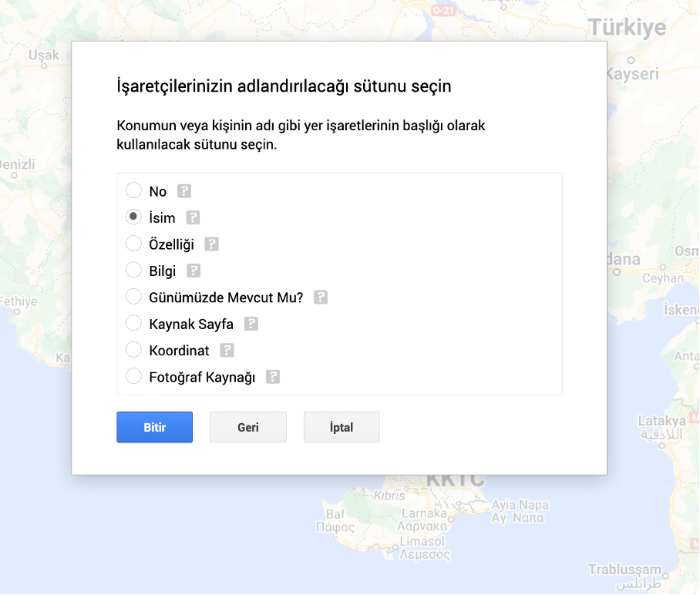This screenshot has height=595, width=700.
Task: Click the question mark beside Bilgi
Action: [194, 271]
